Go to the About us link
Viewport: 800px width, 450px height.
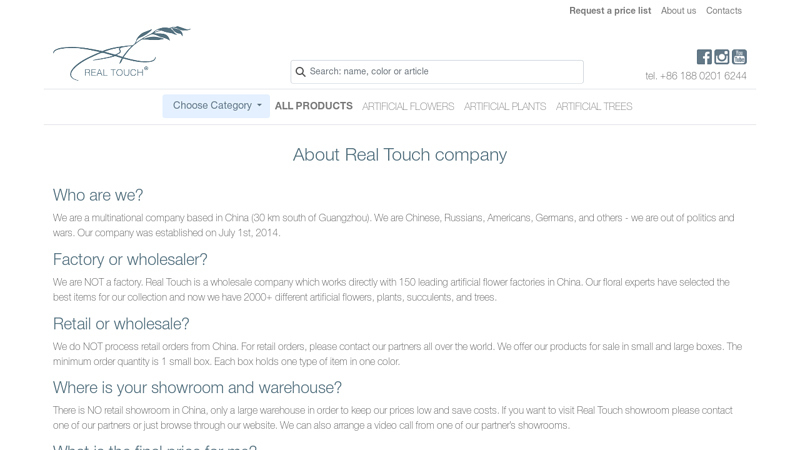coord(678,11)
